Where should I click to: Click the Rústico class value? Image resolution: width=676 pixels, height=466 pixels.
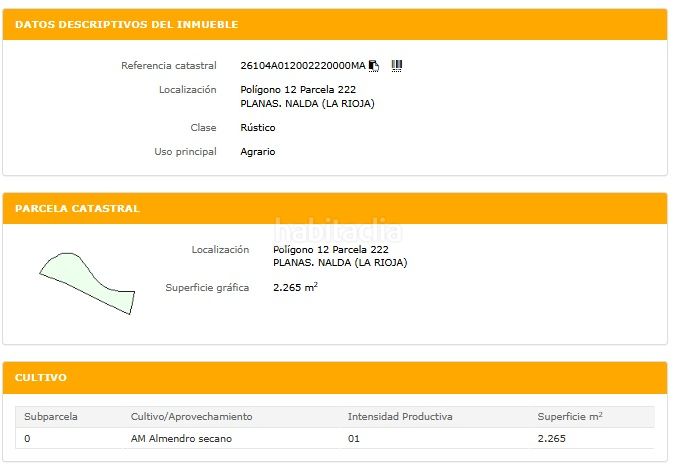(x=258, y=128)
